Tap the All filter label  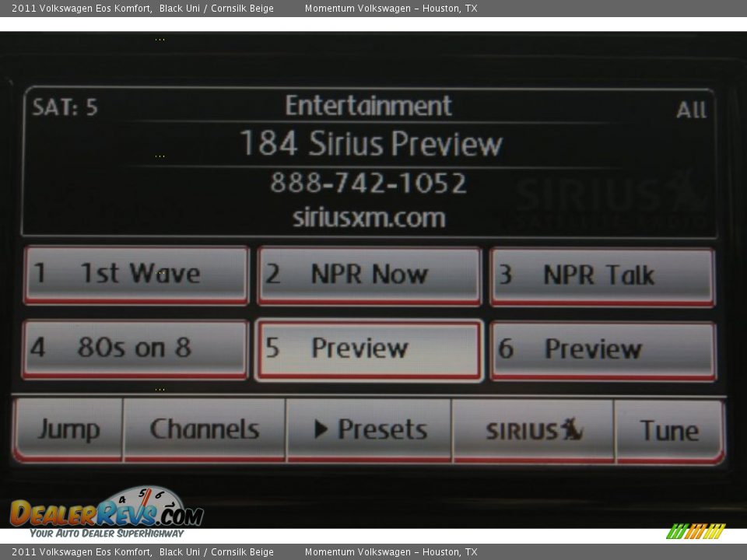(x=691, y=110)
